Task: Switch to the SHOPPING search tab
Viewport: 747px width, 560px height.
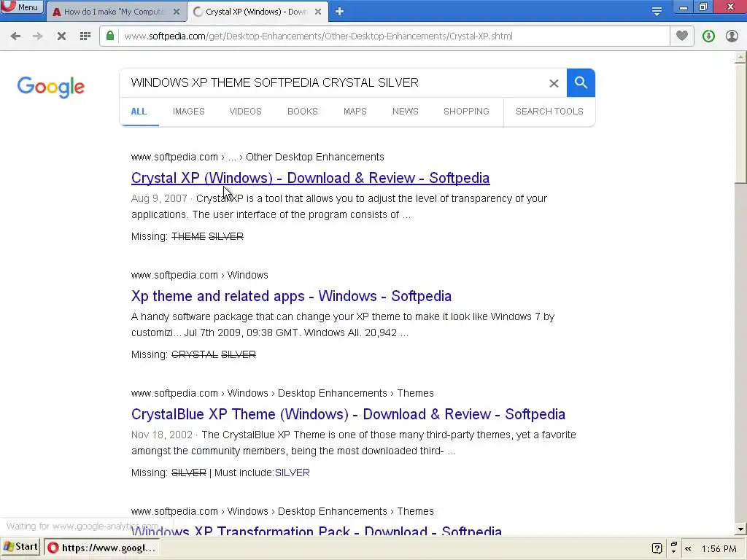Action: click(466, 112)
